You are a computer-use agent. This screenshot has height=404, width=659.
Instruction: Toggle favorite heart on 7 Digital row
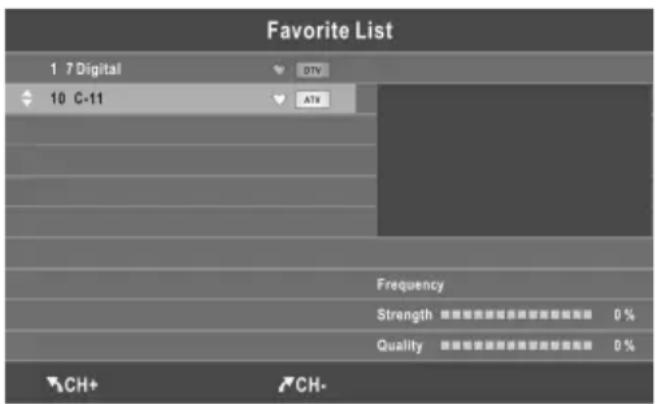coord(279,71)
